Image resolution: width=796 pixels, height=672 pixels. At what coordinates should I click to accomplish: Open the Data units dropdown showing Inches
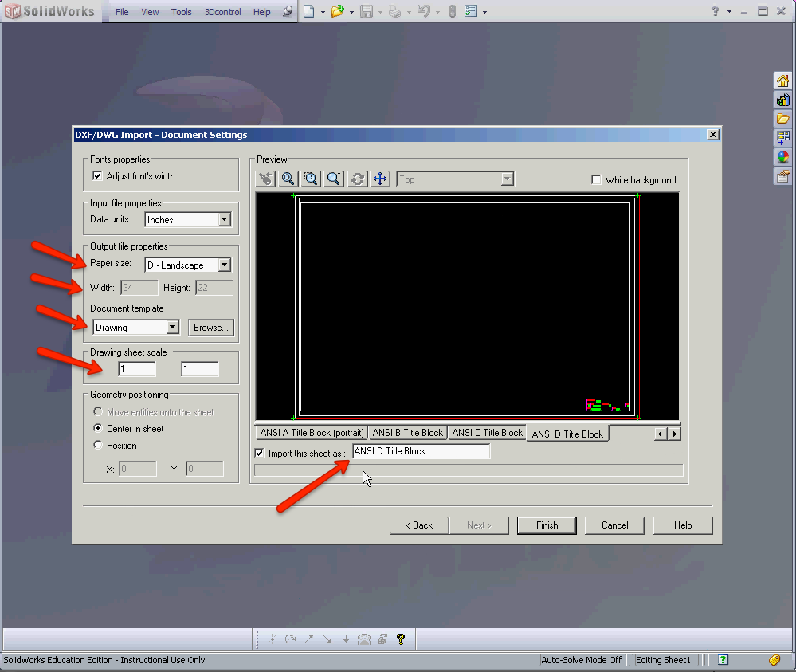coord(222,219)
